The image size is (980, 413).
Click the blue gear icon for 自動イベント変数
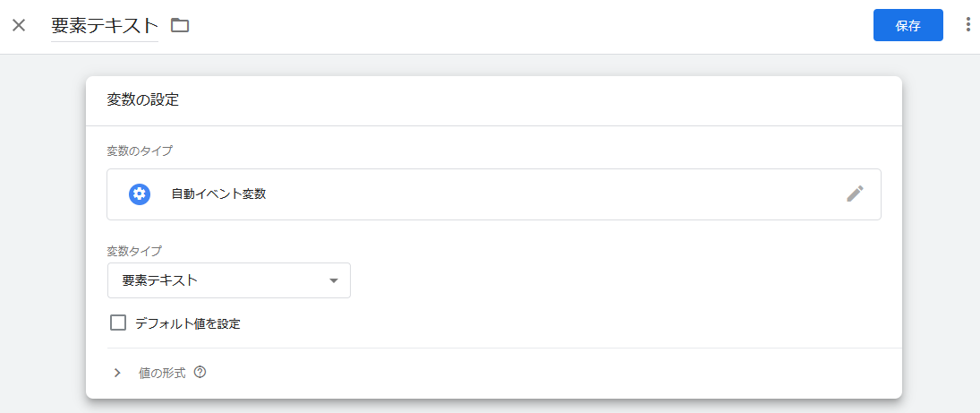point(140,194)
